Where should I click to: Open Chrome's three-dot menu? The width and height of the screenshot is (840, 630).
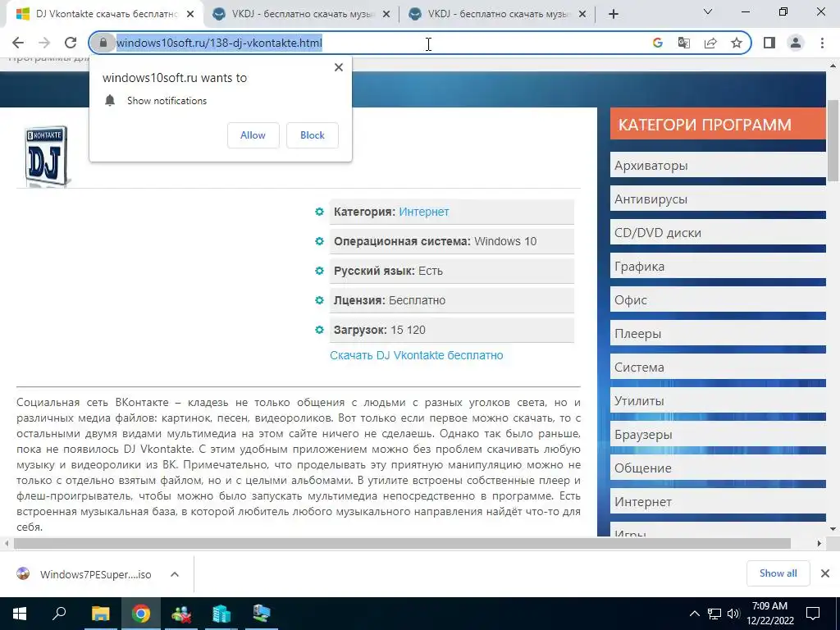point(822,43)
